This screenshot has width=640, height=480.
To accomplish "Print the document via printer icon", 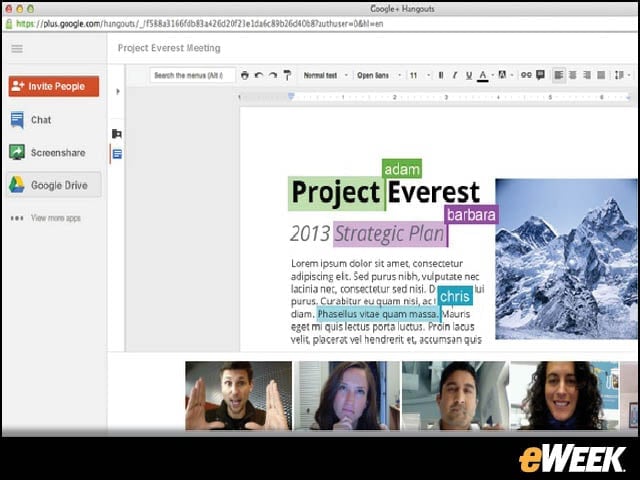I will coord(244,75).
